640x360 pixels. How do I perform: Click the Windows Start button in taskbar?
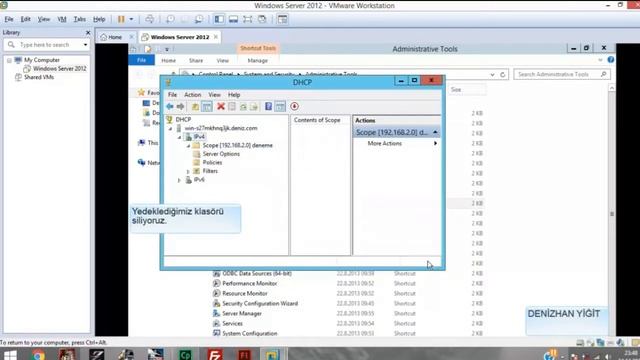pos(10,354)
